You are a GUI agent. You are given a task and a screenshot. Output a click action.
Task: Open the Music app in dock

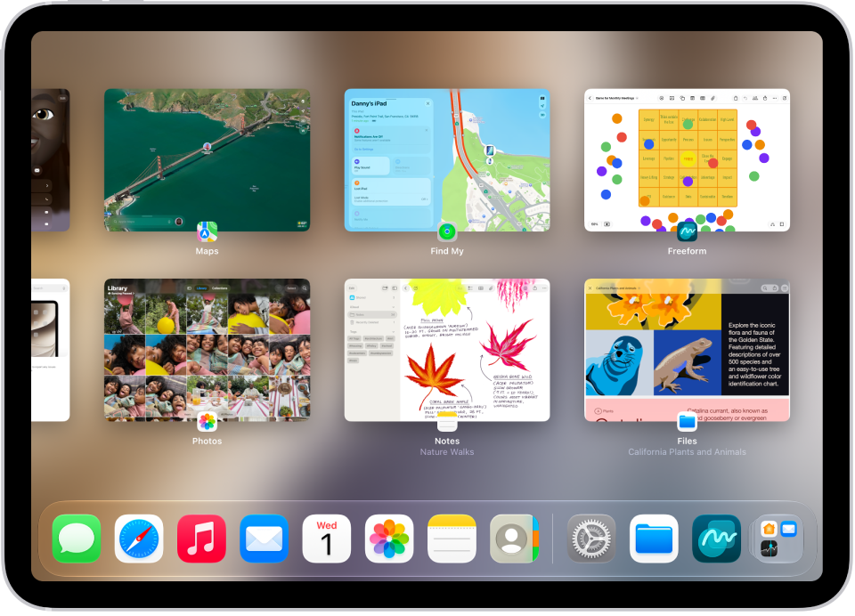(x=201, y=539)
